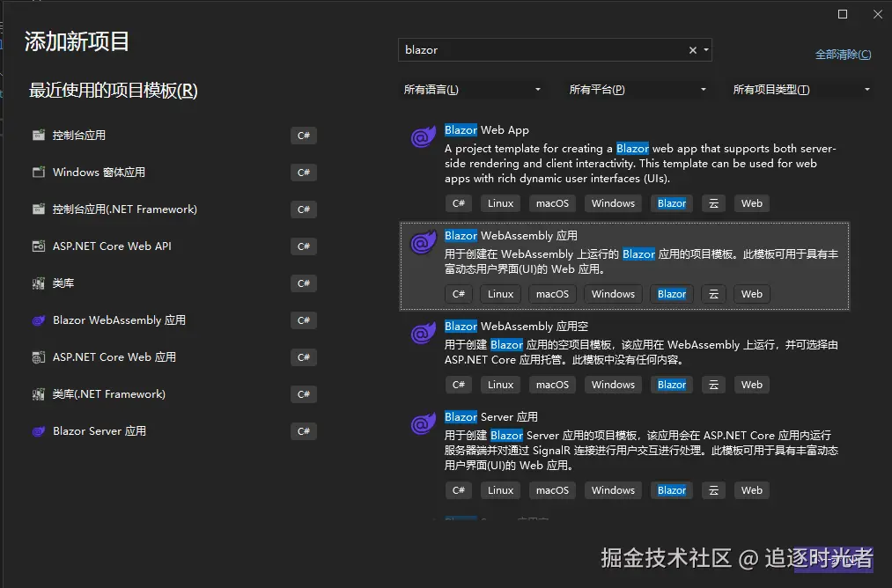Click the 云 tag under Blazor WebAssembly 应用空
Screen dimensions: 892x588
tap(713, 385)
